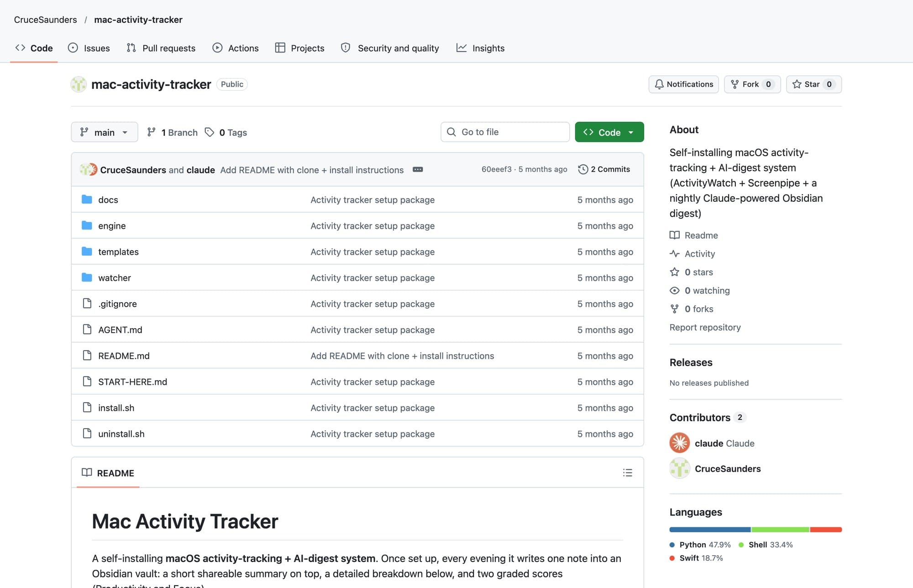Screen dimensions: 913x588
Task: Click the stars icon in About
Action: tap(674, 272)
